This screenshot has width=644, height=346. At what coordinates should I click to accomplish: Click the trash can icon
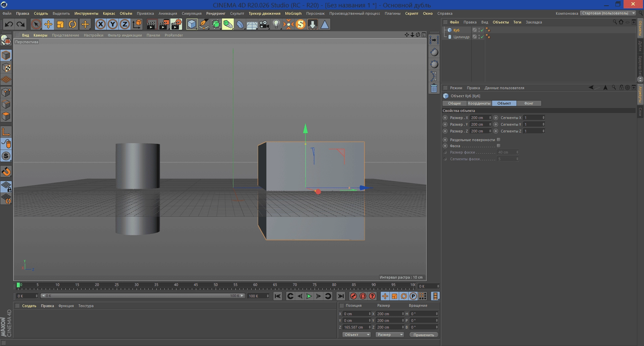click(x=434, y=89)
